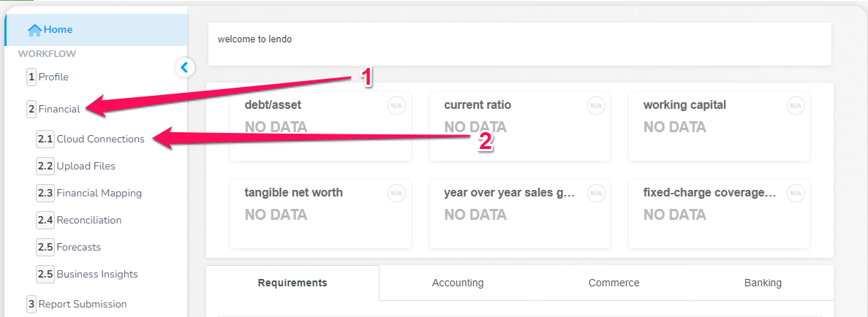This screenshot has width=868, height=317.
Task: Open the Profile workflow step
Action: 48,77
